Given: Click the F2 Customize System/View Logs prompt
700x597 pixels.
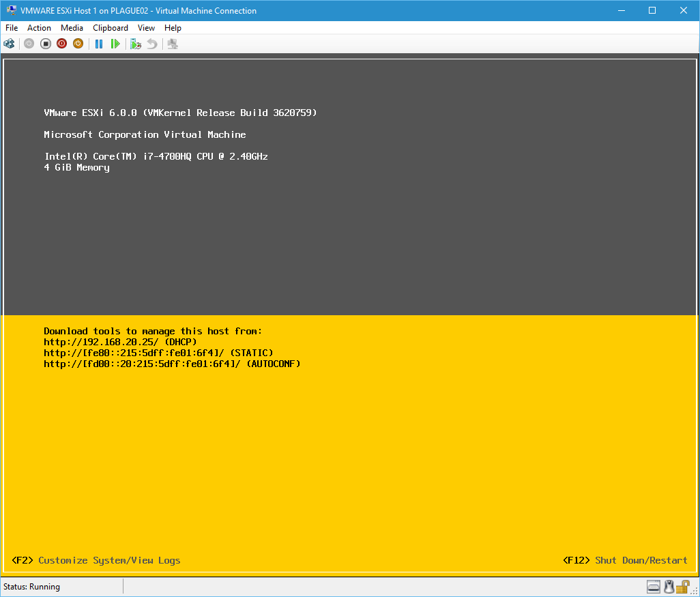Looking at the screenshot, I should pos(96,560).
